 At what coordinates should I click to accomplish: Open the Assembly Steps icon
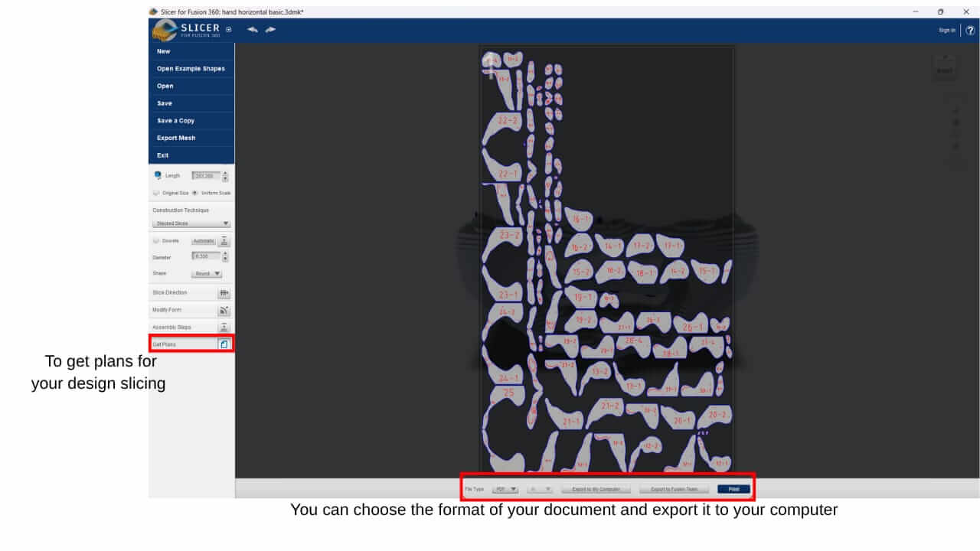(x=224, y=328)
